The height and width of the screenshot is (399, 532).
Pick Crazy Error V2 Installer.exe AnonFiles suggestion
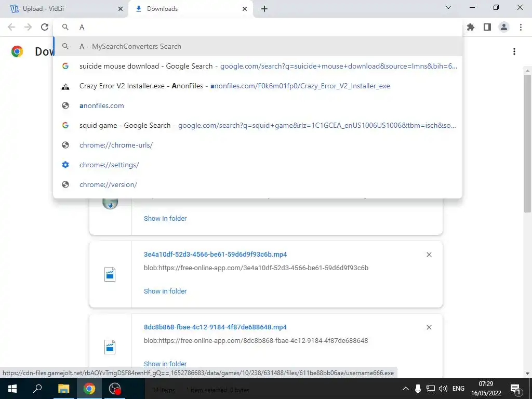pos(258,86)
